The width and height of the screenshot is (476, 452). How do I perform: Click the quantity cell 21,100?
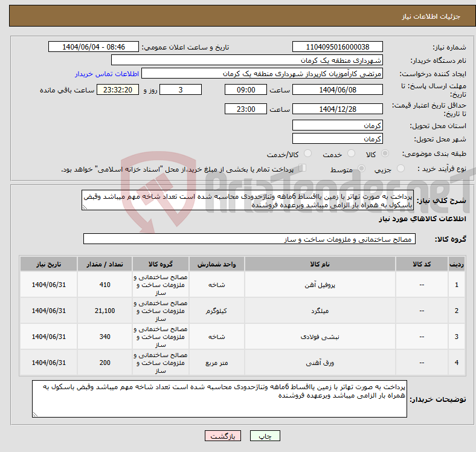click(x=105, y=311)
